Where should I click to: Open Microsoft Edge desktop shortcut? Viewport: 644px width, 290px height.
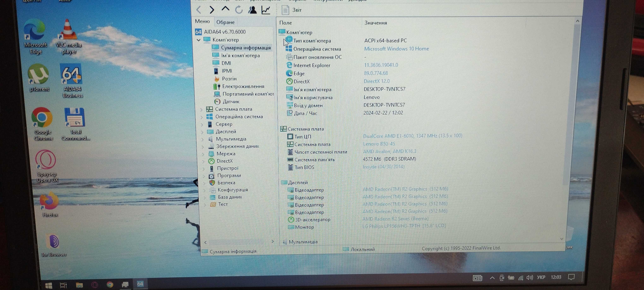[35, 37]
